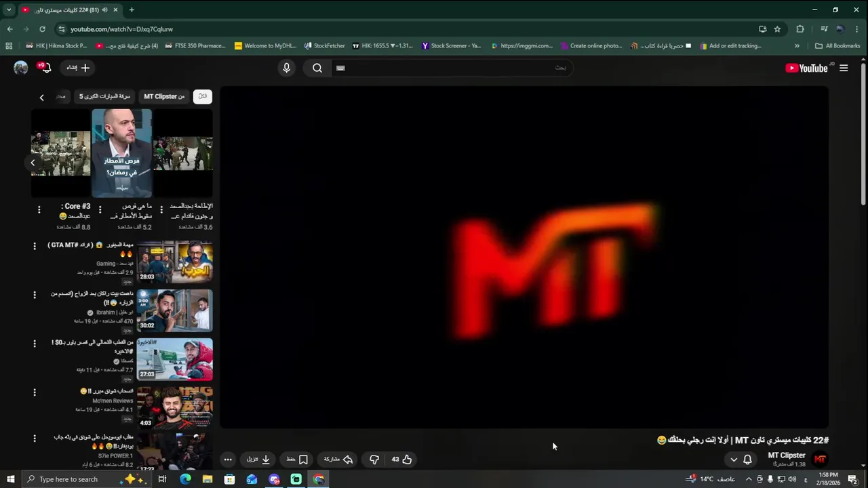Show previous Shorts with the shelf arrow
This screenshot has width=868, height=488.
click(33, 163)
